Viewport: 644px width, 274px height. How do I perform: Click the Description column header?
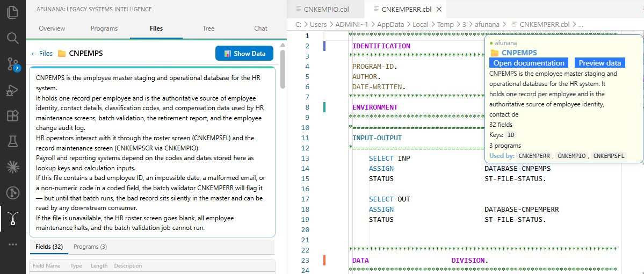128,266
